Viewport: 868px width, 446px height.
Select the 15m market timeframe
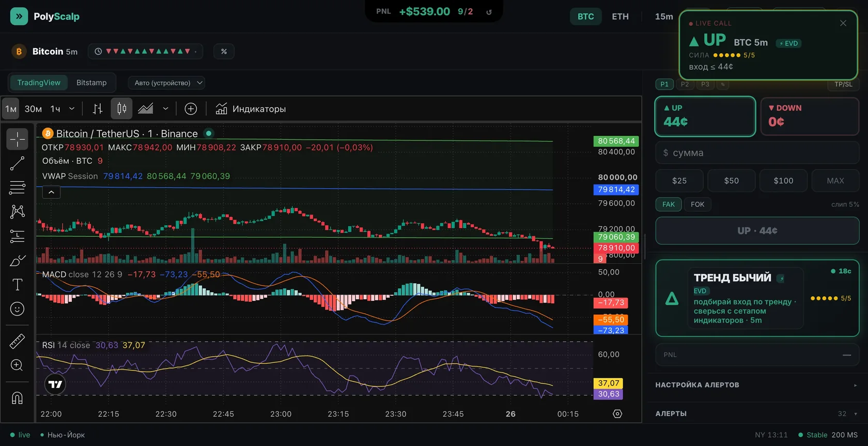[x=664, y=17]
